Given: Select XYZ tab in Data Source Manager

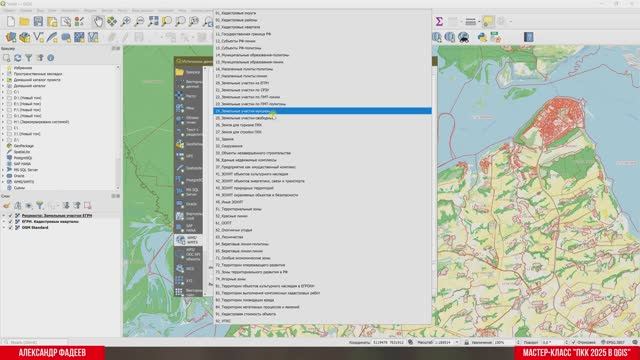Looking at the screenshot, I should pos(189,281).
